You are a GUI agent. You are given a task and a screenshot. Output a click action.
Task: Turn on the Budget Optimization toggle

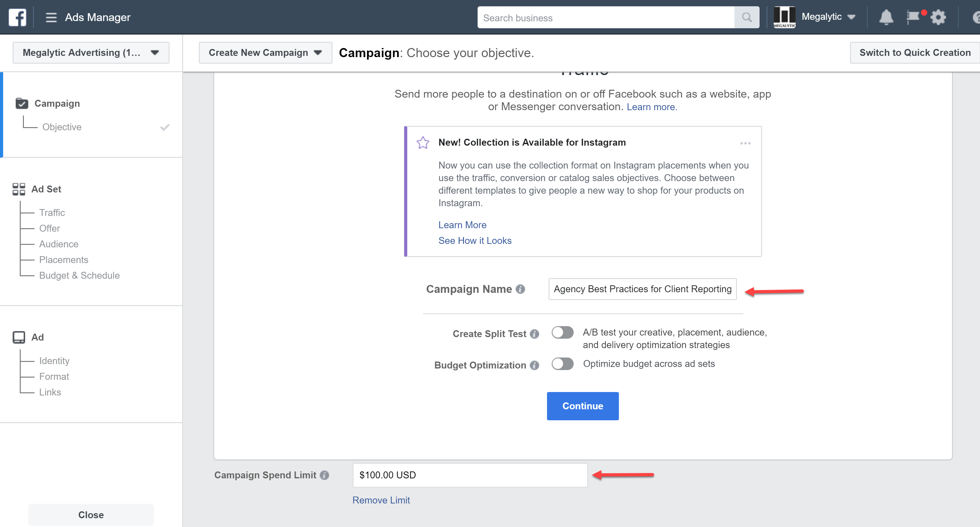[562, 364]
